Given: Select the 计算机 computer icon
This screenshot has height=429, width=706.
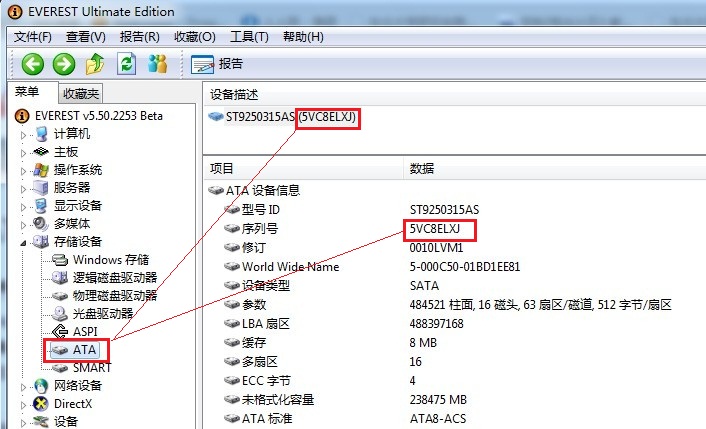Looking at the screenshot, I should 41,134.
